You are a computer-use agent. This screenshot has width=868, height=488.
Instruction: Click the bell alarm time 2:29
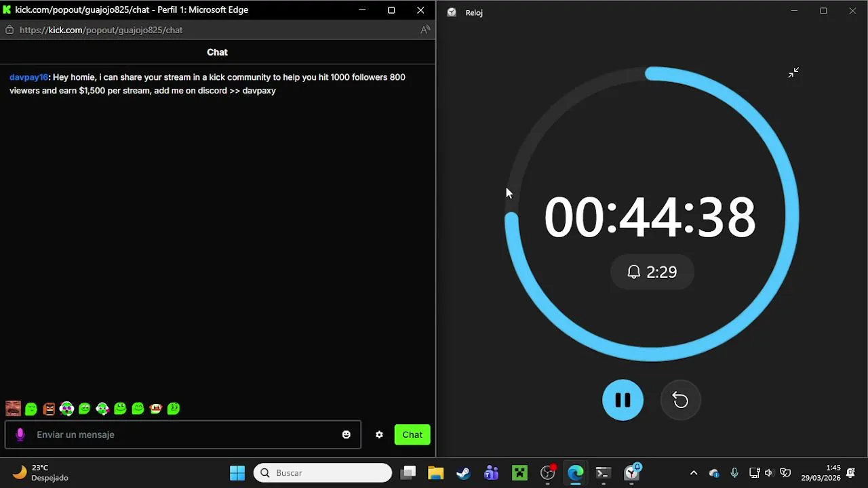point(652,272)
